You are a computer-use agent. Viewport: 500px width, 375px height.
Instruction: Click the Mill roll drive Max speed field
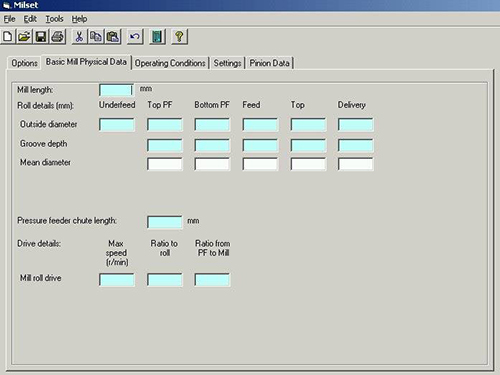pos(117,280)
